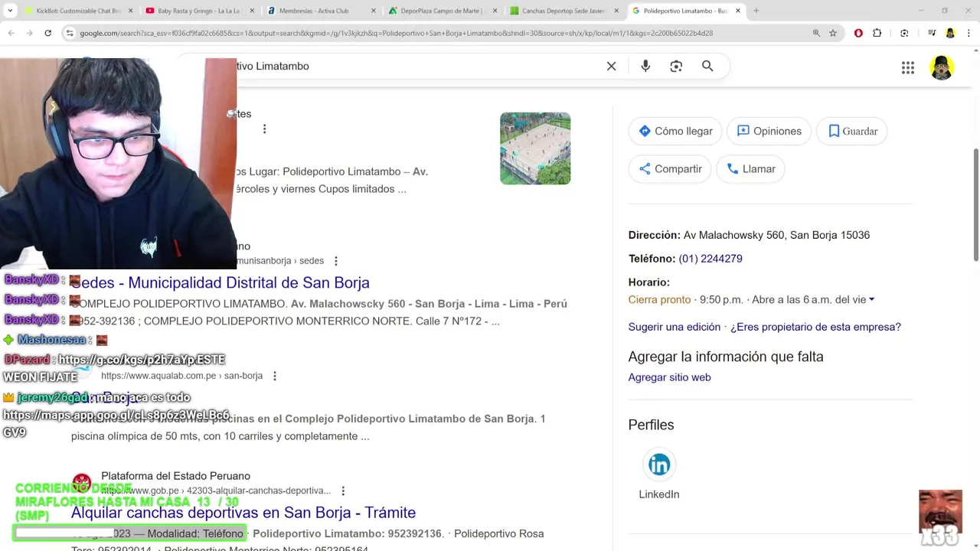This screenshot has height=551, width=980.
Task: Close the Canchas Deportop tab
Action: pyautogui.click(x=616, y=11)
